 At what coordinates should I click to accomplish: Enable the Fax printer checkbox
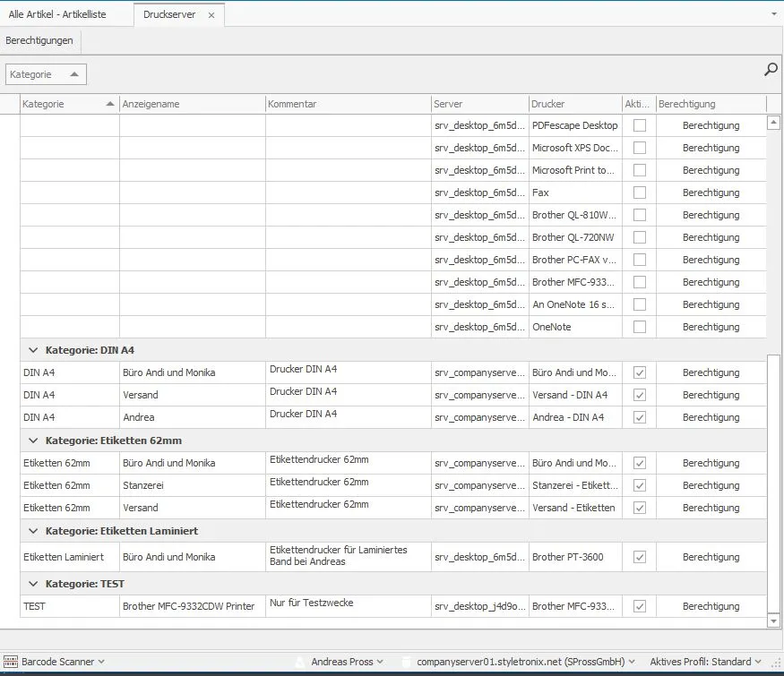[640, 193]
